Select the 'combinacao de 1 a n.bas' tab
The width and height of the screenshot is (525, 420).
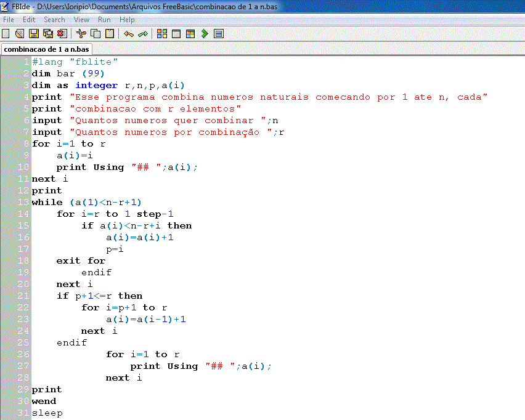tap(47, 49)
